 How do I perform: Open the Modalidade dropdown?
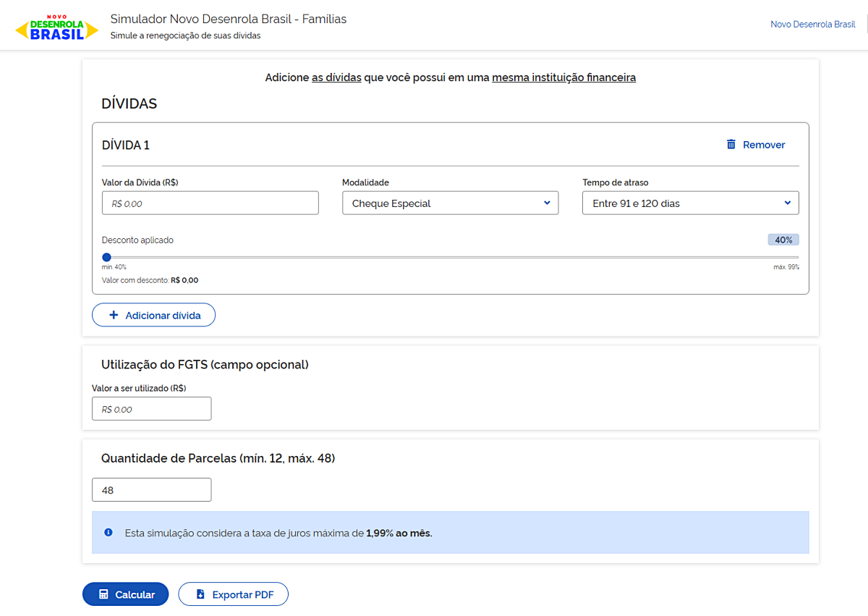click(451, 203)
